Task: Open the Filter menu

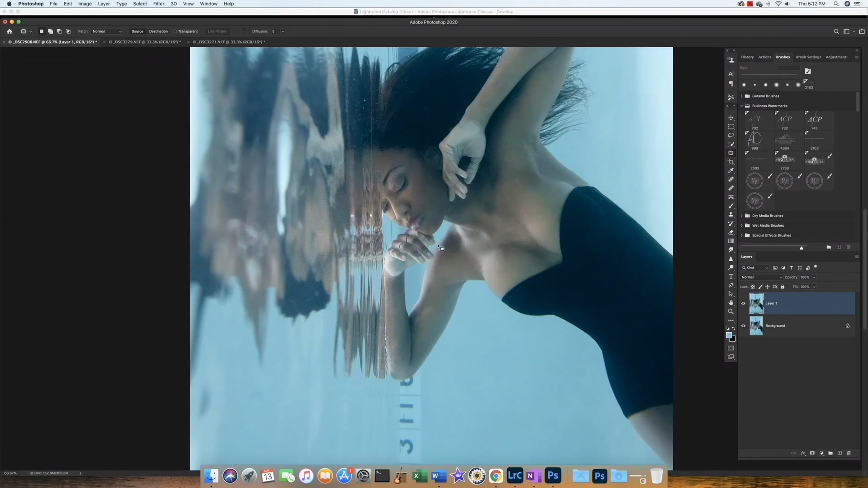Action: tap(158, 4)
